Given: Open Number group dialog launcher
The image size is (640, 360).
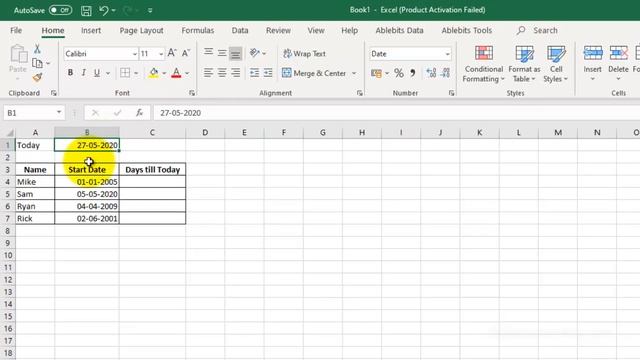Looking at the screenshot, I should 451,93.
